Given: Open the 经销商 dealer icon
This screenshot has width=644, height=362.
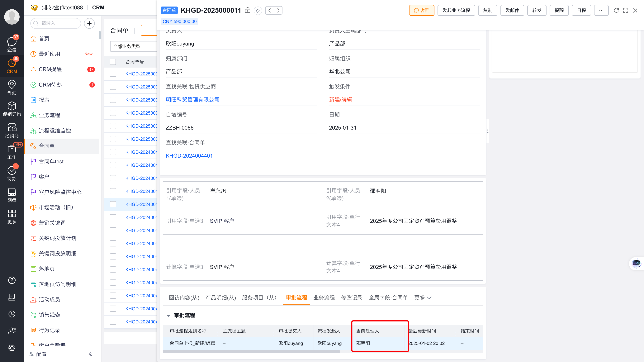Looking at the screenshot, I should pyautogui.click(x=12, y=130).
